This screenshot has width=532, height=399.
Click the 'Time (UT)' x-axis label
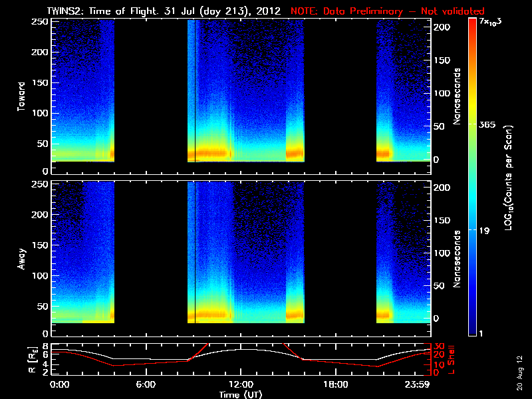click(241, 394)
